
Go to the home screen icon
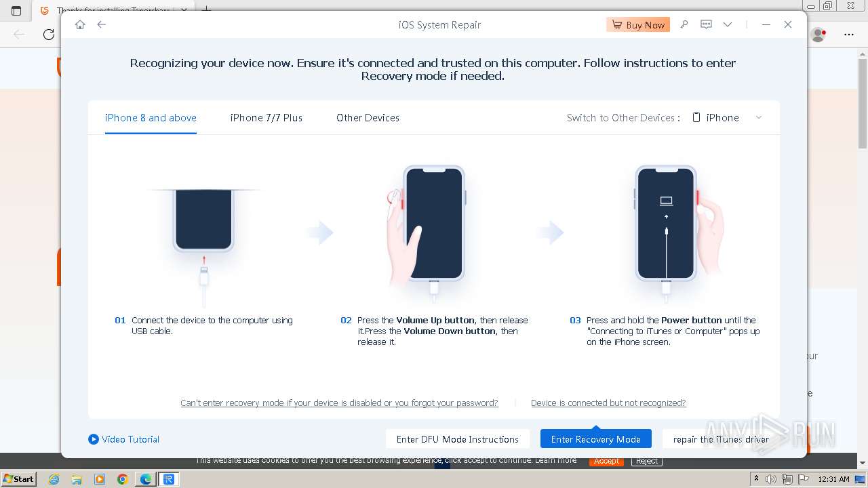point(80,24)
